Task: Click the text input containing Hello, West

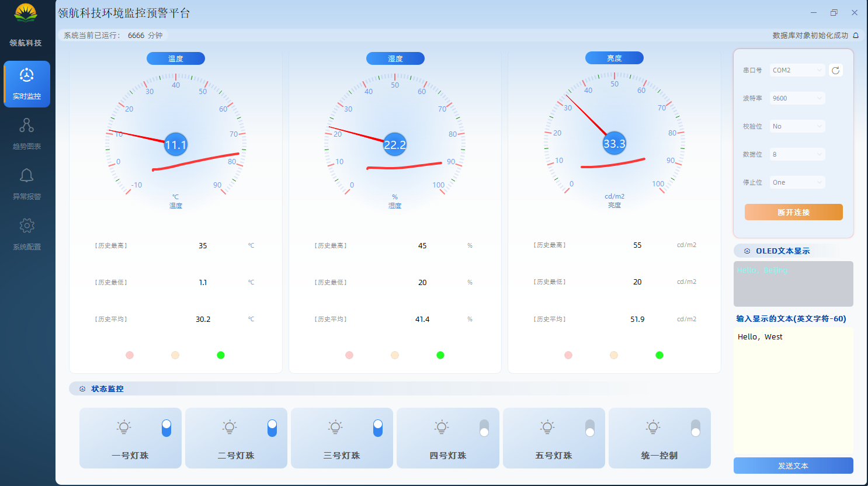Action: pyautogui.click(x=793, y=391)
